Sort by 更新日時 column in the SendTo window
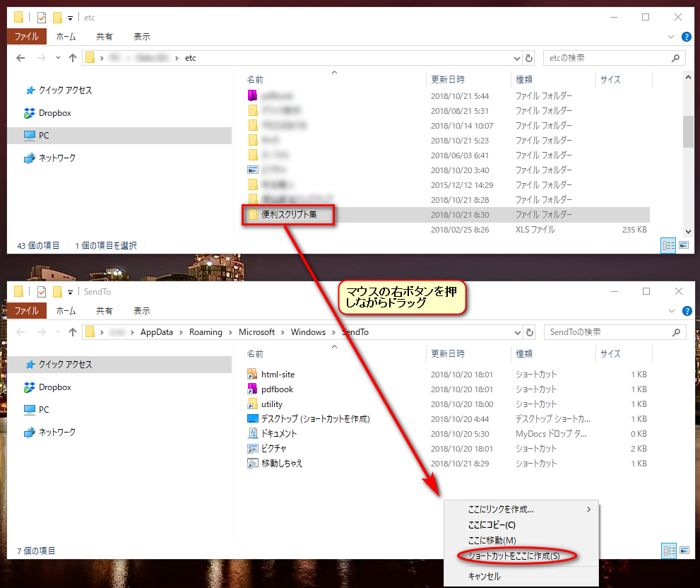The height and width of the screenshot is (588, 700). tap(448, 353)
